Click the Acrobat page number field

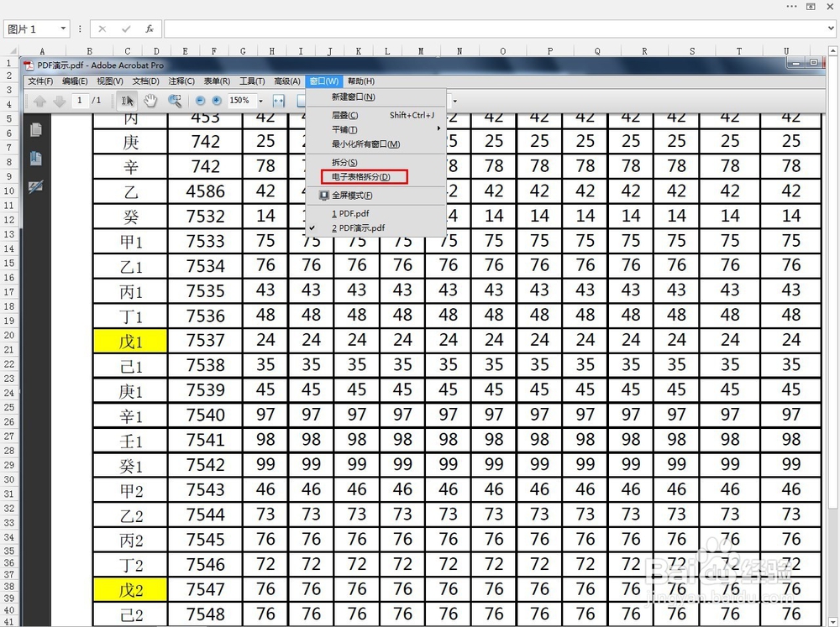tap(80, 100)
